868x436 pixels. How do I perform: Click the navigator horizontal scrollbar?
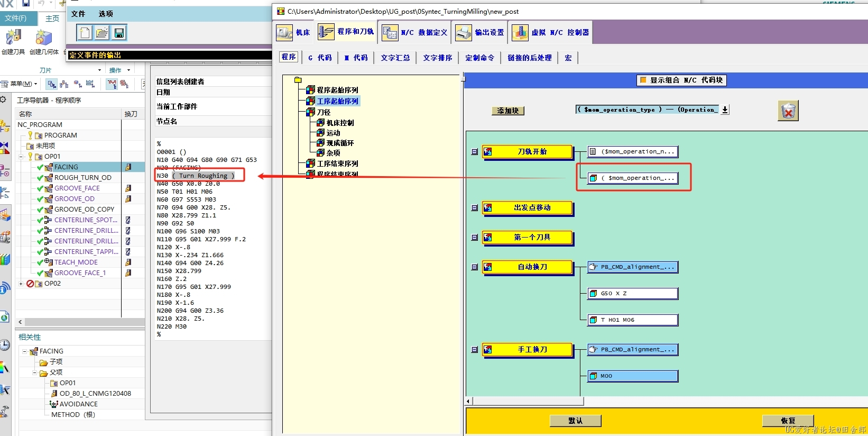pos(85,322)
